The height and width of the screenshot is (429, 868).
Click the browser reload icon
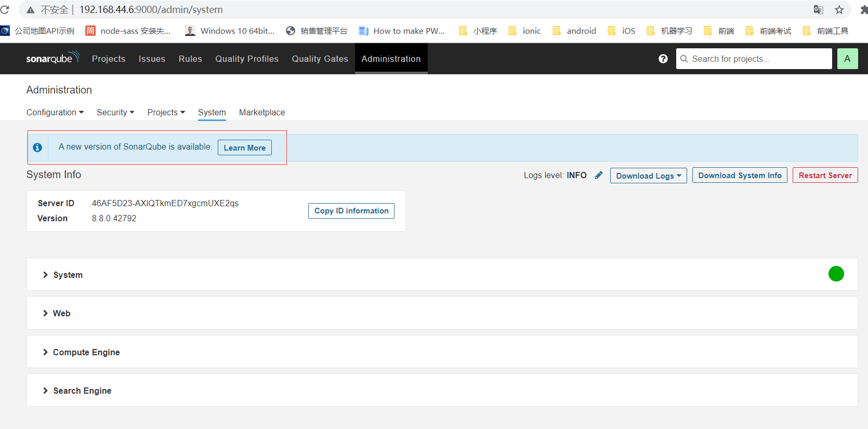(5, 10)
